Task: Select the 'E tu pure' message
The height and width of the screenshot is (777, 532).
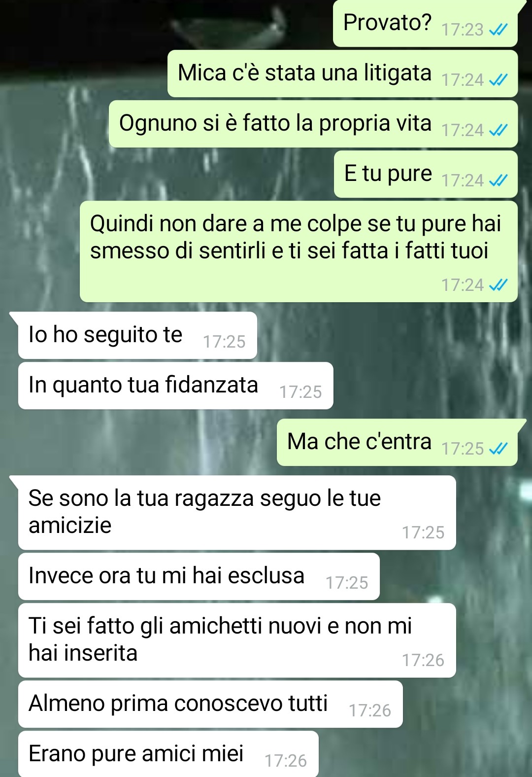Action: coord(426,174)
